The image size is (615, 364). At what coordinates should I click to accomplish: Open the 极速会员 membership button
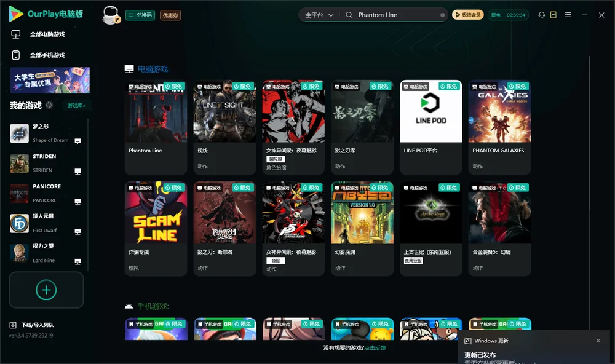pos(467,15)
